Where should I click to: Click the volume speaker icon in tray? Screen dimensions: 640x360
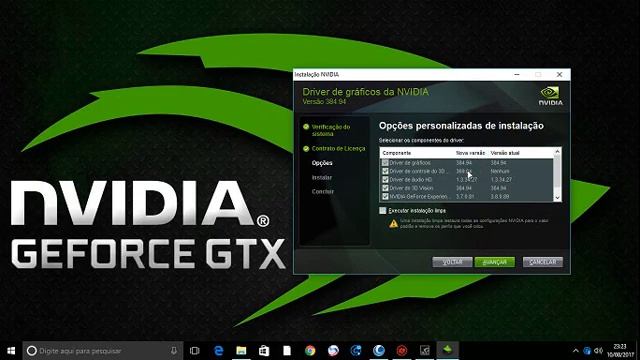pyautogui.click(x=598, y=351)
